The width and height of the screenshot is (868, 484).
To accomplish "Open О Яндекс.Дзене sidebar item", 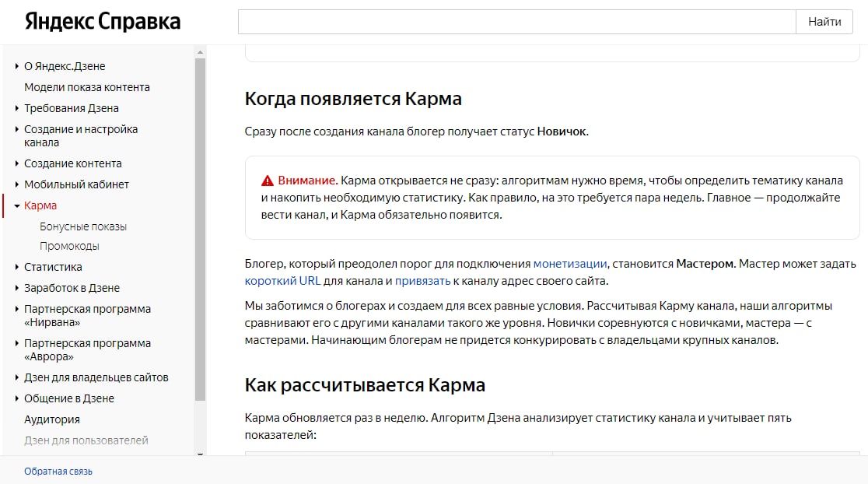I will [x=65, y=66].
